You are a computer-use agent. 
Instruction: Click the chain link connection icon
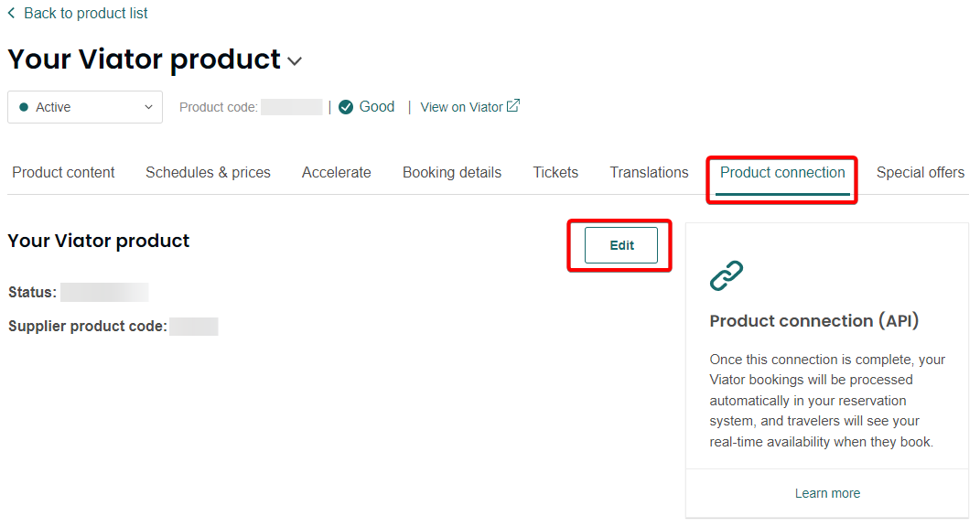(727, 275)
